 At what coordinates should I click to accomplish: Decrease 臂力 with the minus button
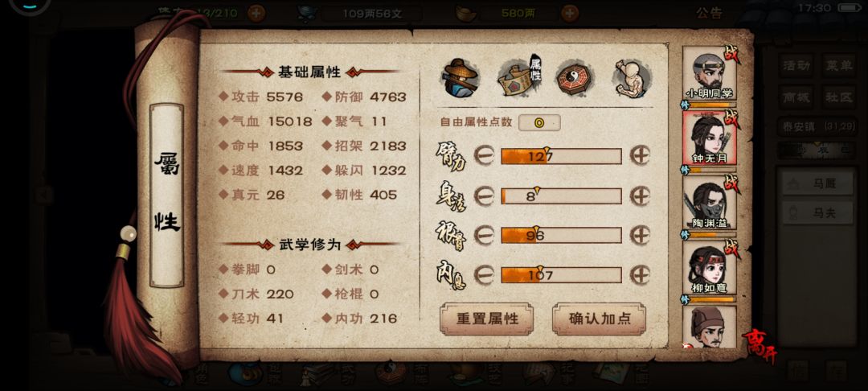(484, 156)
